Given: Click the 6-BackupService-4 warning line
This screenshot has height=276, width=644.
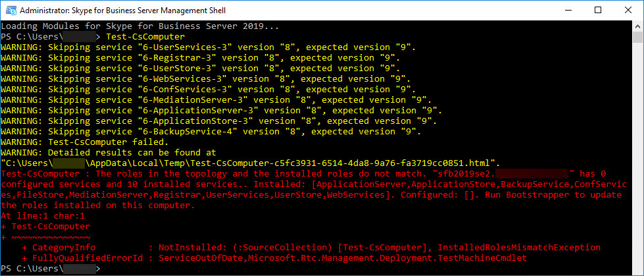Looking at the screenshot, I should click(x=211, y=132).
